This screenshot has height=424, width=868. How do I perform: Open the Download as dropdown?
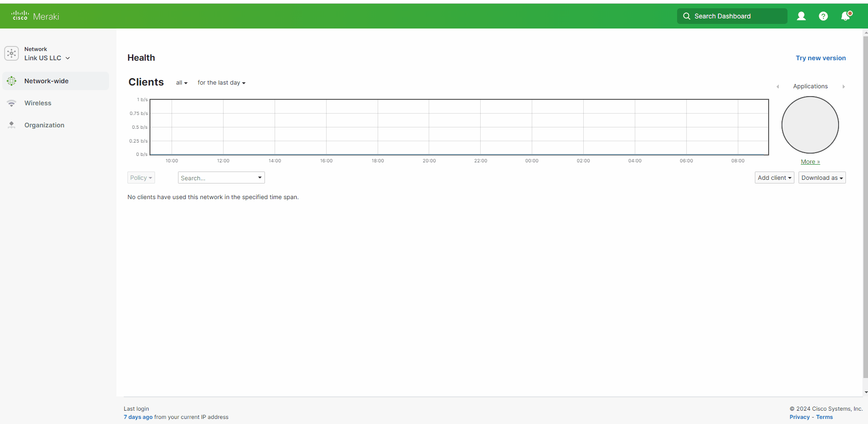point(822,178)
